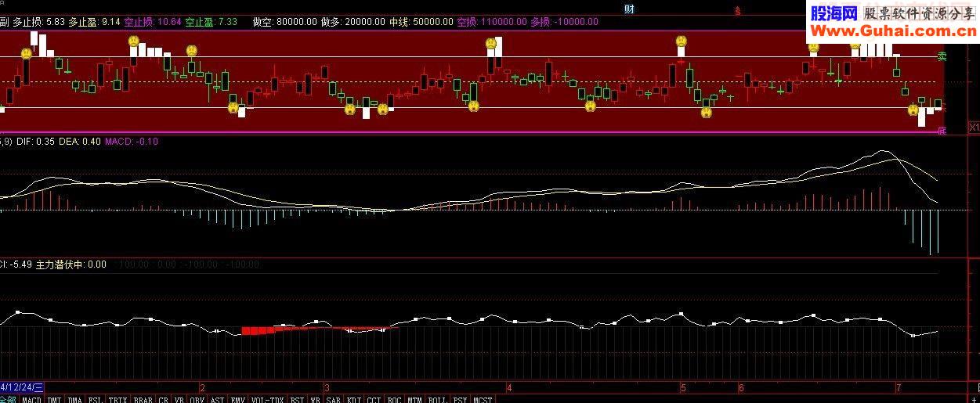This screenshot has width=980, height=403.
Task: Open the ASI indicator tab
Action: 217,399
